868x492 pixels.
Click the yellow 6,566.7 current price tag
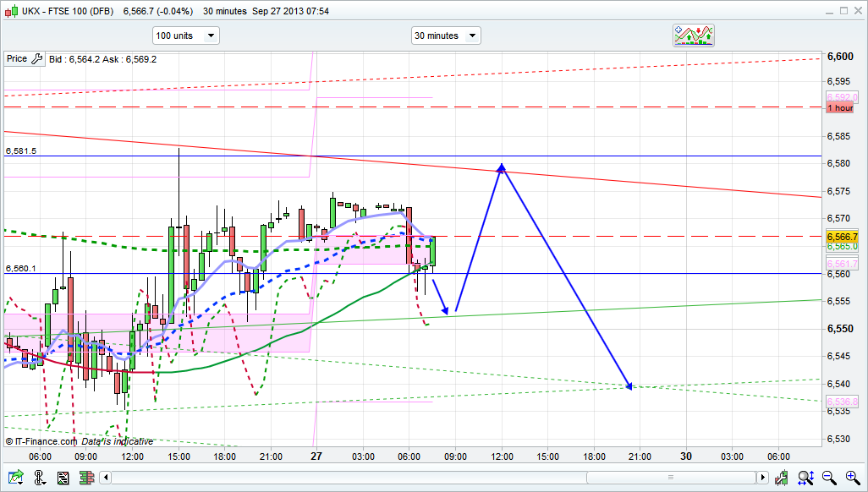pos(843,237)
